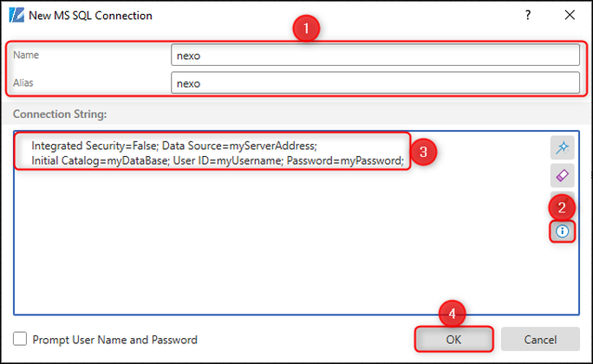
Task: Close the New MS SQL Connection dialog
Action: click(x=570, y=15)
